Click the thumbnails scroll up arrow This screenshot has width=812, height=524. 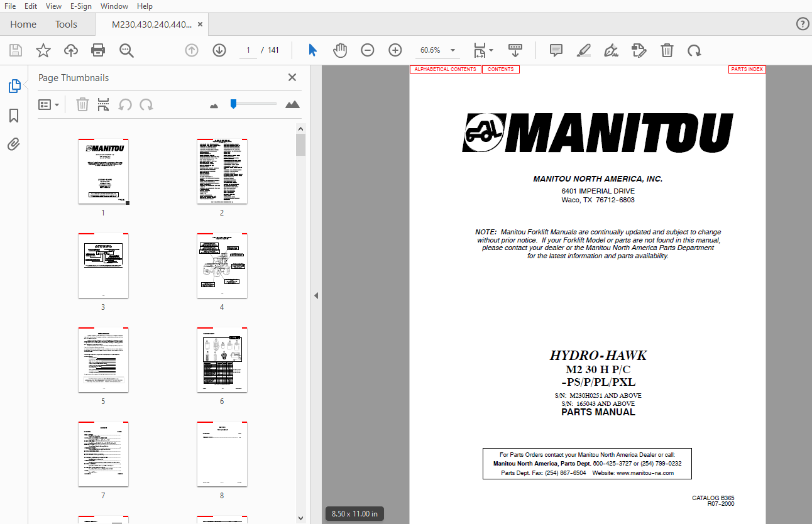pyautogui.click(x=301, y=129)
